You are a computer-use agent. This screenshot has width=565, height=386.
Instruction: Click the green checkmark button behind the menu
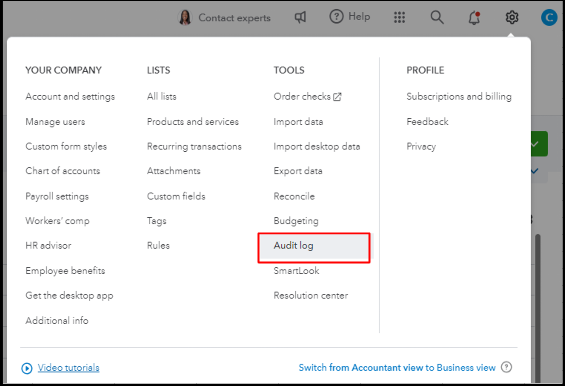coord(539,144)
